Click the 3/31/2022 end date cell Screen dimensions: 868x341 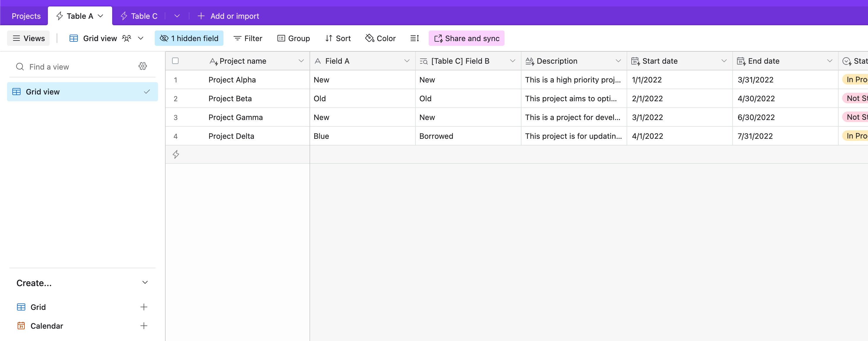pos(785,80)
